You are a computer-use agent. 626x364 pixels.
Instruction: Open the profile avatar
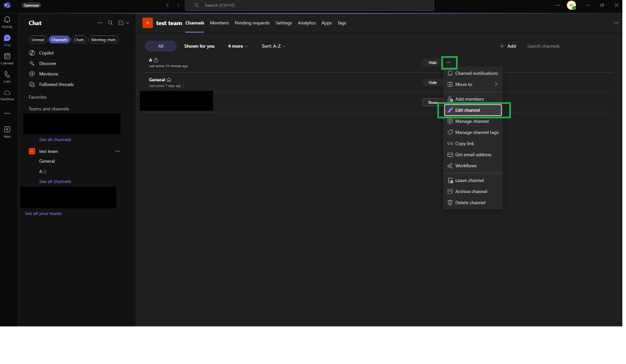[572, 5]
